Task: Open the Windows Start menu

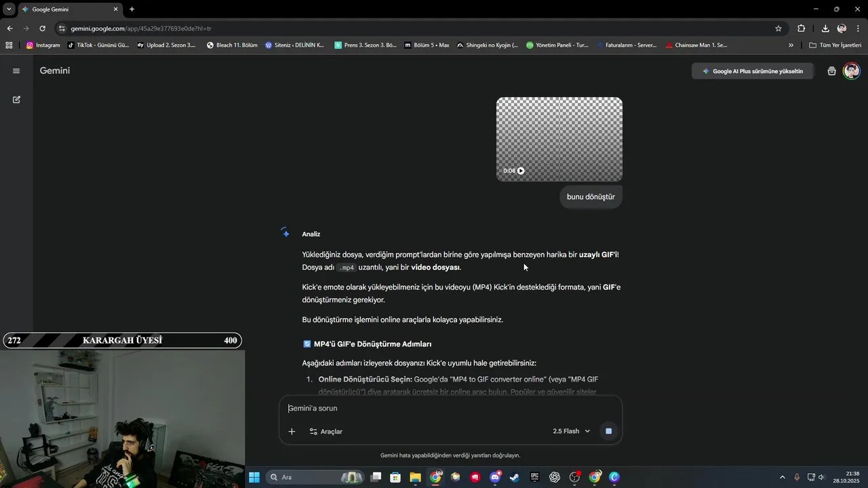Action: (x=254, y=477)
